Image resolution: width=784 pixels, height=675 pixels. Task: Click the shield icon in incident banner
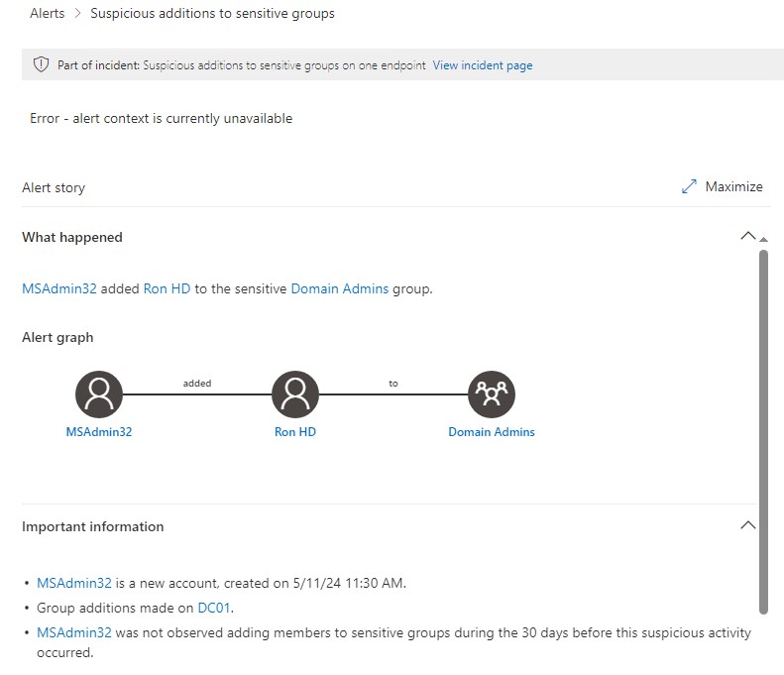pos(41,65)
